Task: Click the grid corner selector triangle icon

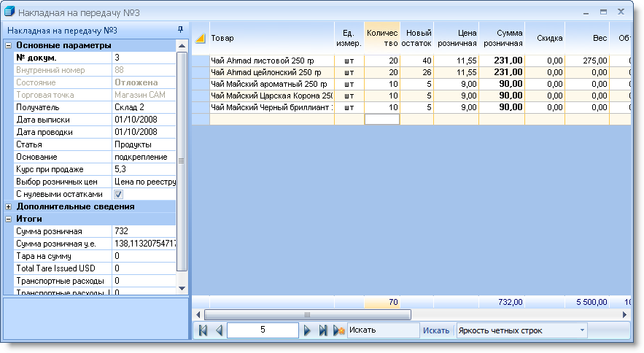Action: pyautogui.click(x=201, y=38)
